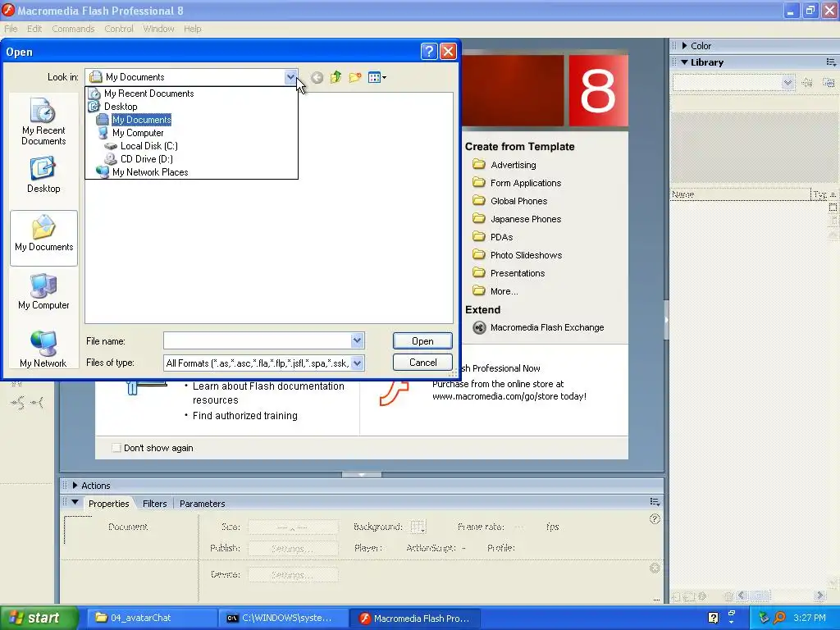Viewport: 840px width, 630px height.
Task: Click Learn about Flash documentation resources
Action: [268, 393]
